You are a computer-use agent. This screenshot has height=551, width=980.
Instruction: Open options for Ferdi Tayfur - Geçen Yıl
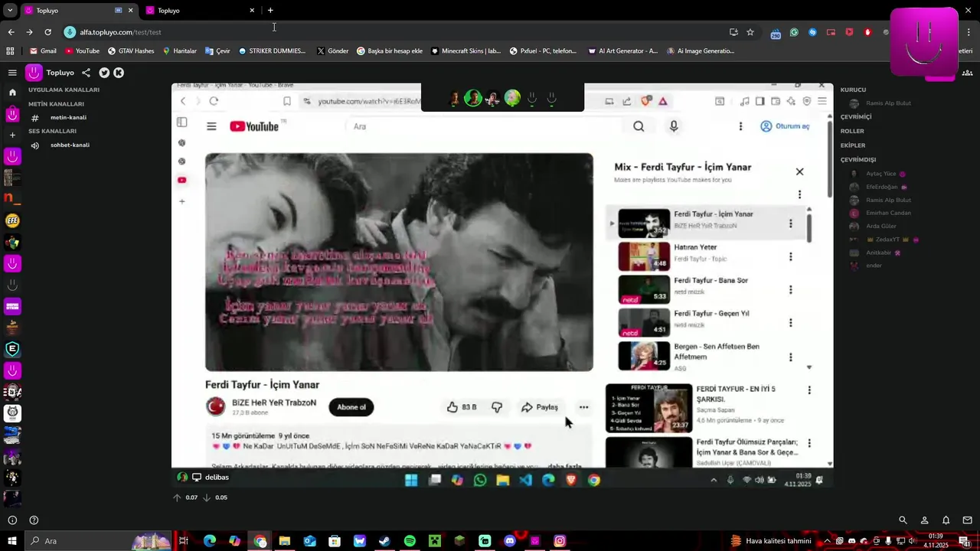[x=791, y=323]
